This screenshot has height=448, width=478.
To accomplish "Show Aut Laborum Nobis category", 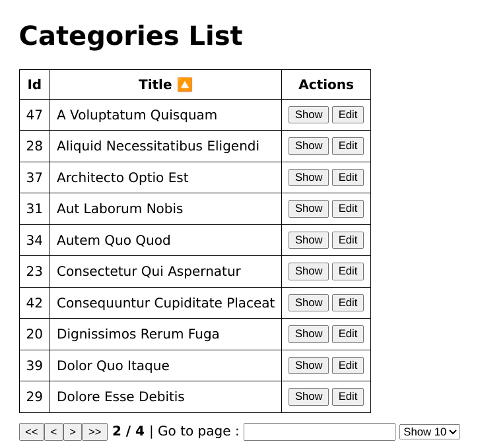I will (308, 208).
